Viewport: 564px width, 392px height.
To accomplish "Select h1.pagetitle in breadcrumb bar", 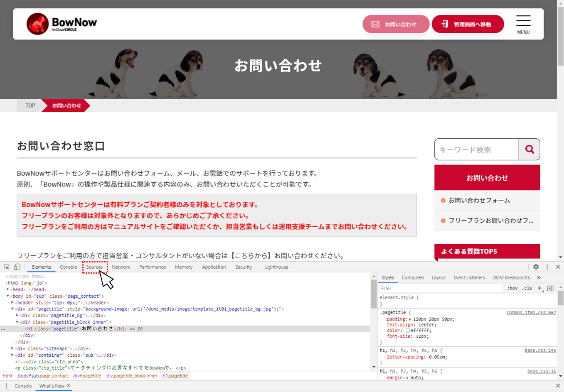I will point(175,376).
